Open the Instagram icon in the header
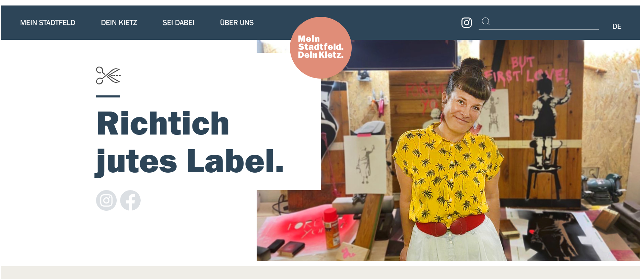Image resolution: width=644 pixels, height=279 pixels. coord(466,23)
